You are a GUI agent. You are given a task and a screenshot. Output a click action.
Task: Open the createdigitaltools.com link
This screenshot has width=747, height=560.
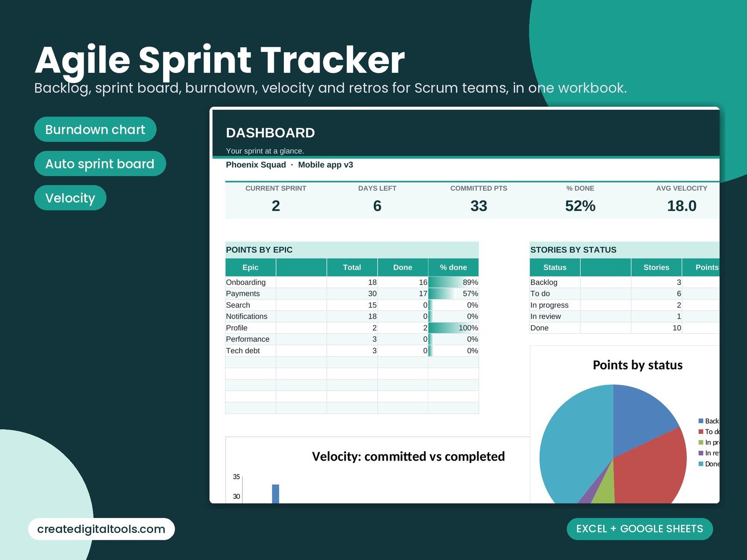click(x=101, y=529)
